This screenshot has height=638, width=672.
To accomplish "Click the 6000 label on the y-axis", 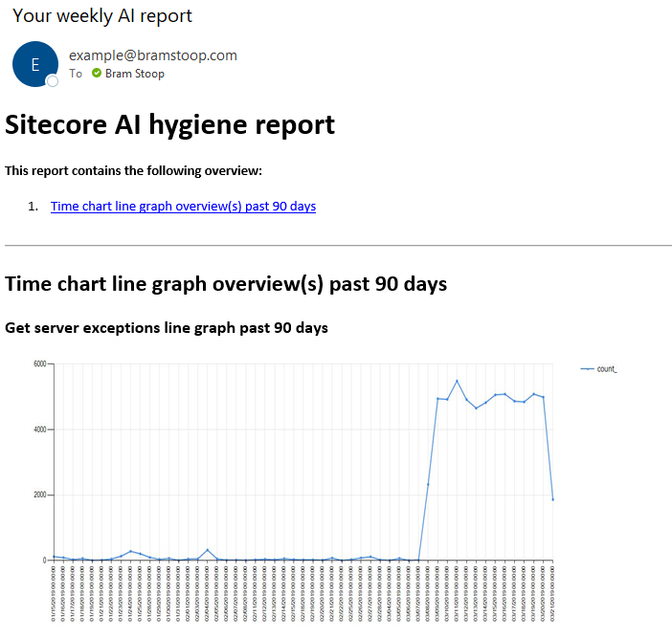I will point(39,363).
